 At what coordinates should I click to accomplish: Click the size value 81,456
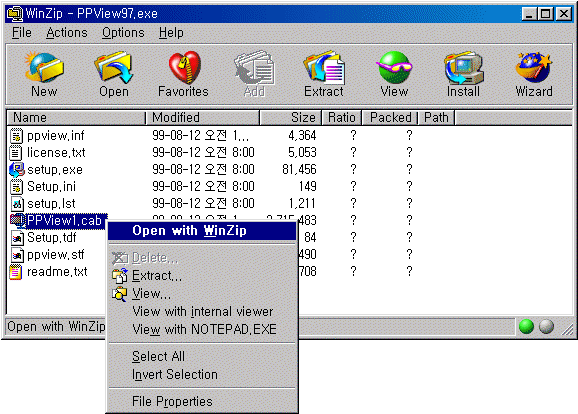299,170
